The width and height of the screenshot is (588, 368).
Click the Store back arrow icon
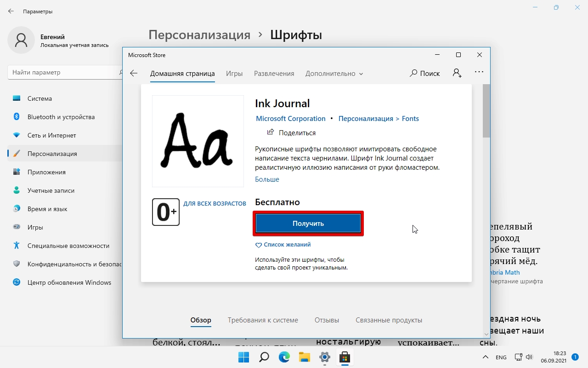click(x=134, y=74)
